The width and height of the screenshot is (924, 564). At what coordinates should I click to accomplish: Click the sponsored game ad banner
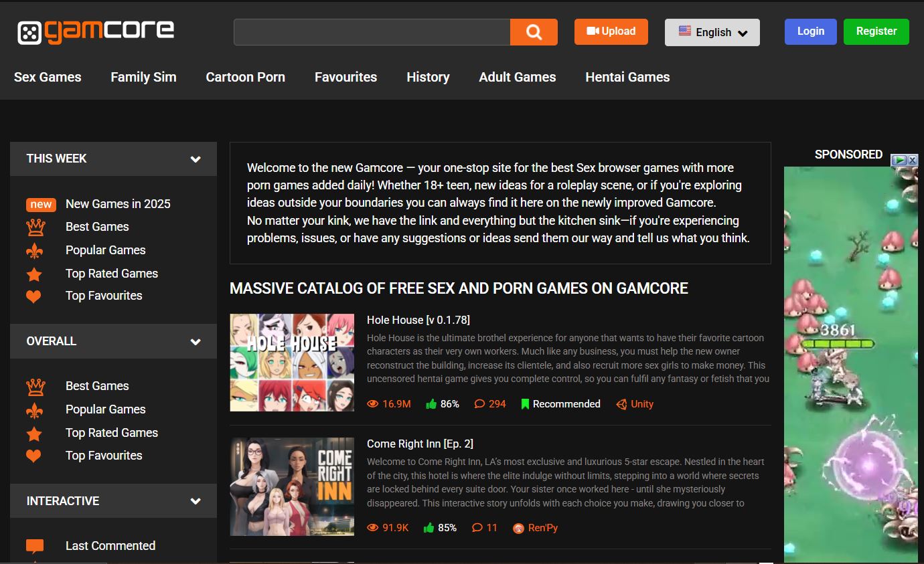(x=850, y=365)
